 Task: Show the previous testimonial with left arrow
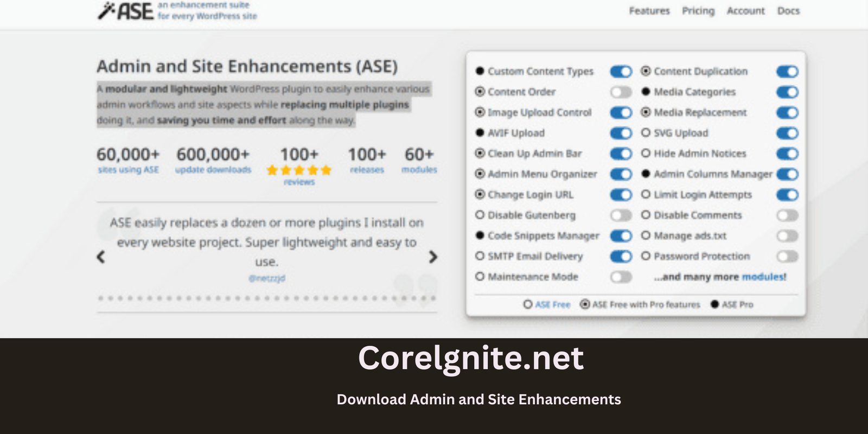[101, 257]
